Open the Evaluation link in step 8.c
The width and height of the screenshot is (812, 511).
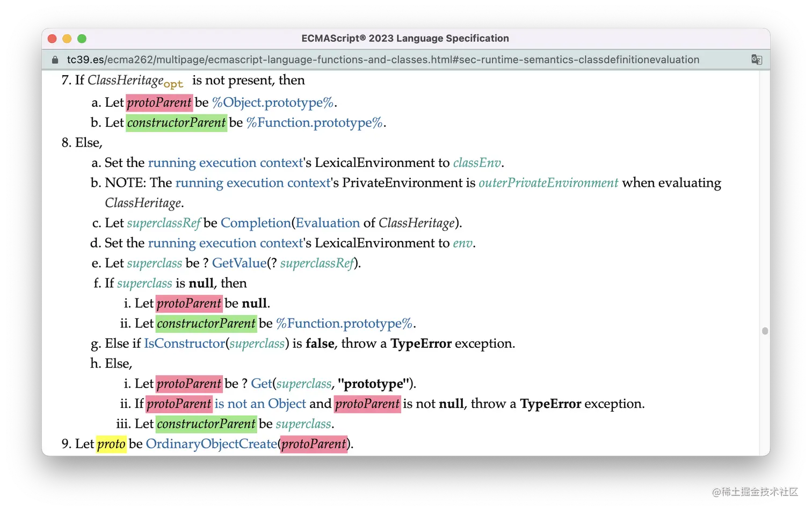(x=328, y=223)
